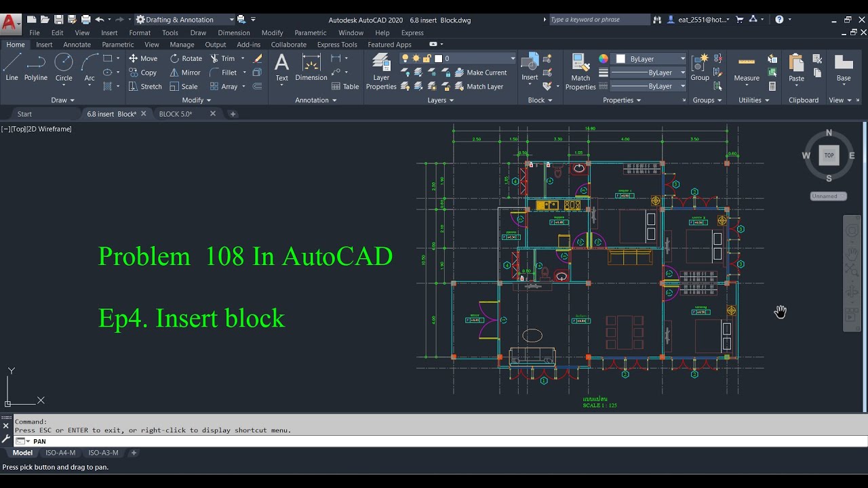Toggle layer on/off lightbulb icon
Screen dimensions: 868x488
click(406, 58)
